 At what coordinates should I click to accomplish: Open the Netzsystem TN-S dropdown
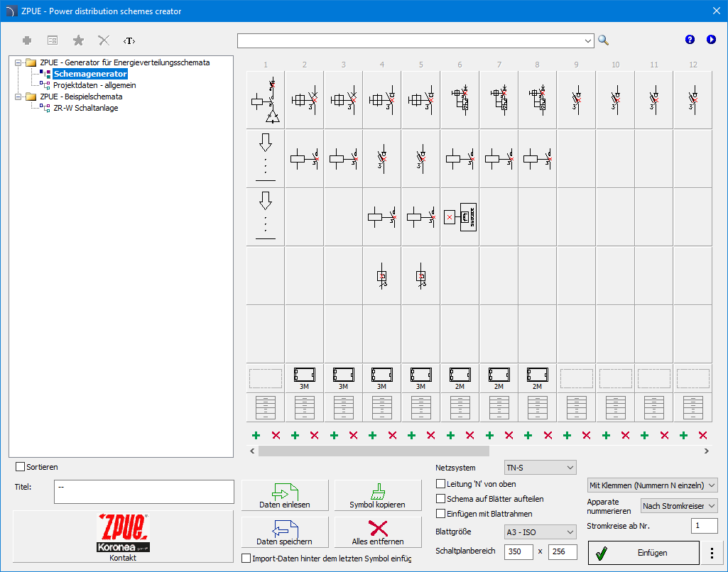539,468
